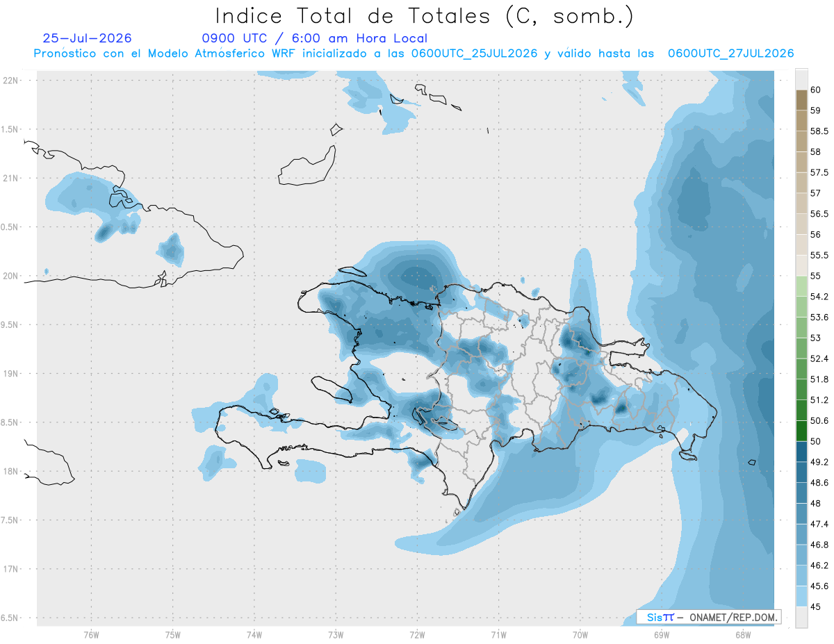Click the '74W' longitude label
The image size is (834, 644).
[254, 635]
